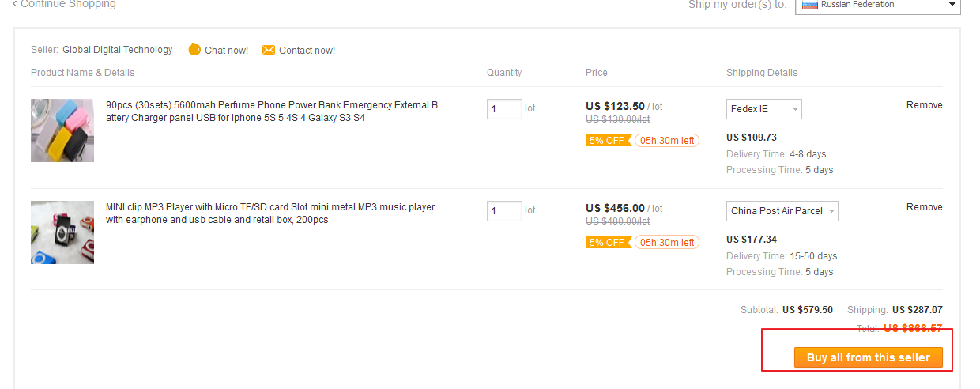Open the power bank product thumbnail

[x=62, y=130]
